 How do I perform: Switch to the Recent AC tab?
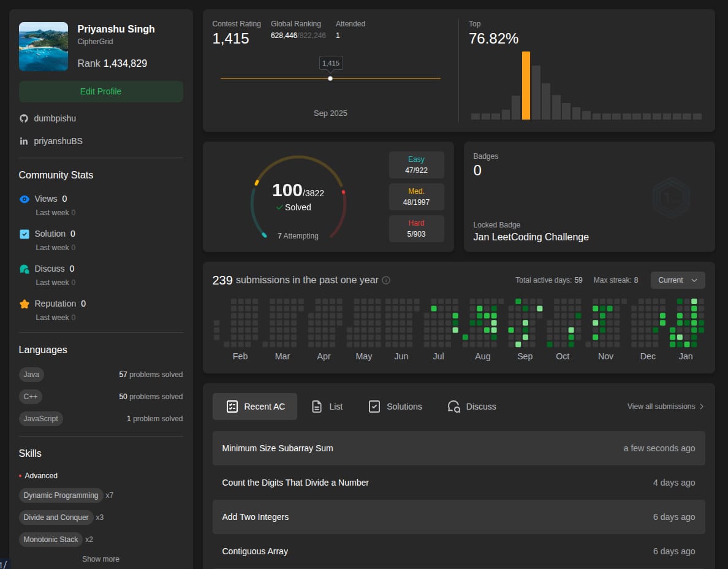coord(255,407)
